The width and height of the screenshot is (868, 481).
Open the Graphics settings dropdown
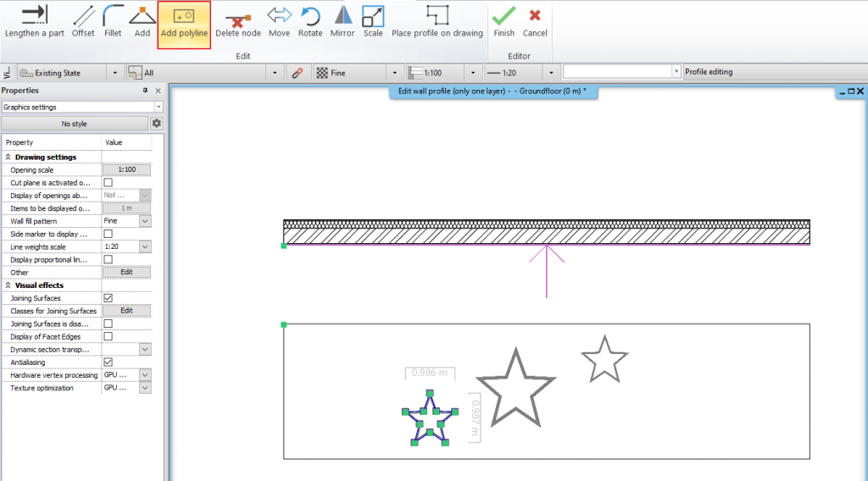[159, 107]
